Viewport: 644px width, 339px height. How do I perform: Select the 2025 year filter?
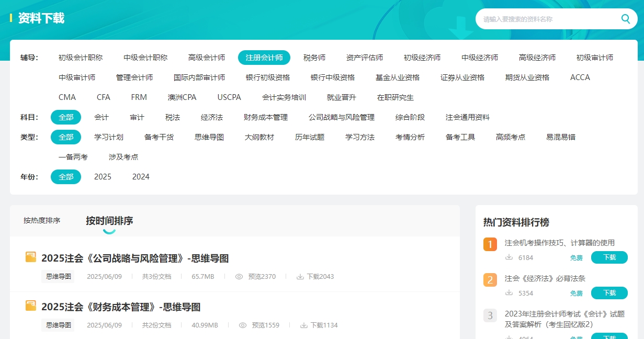103,177
